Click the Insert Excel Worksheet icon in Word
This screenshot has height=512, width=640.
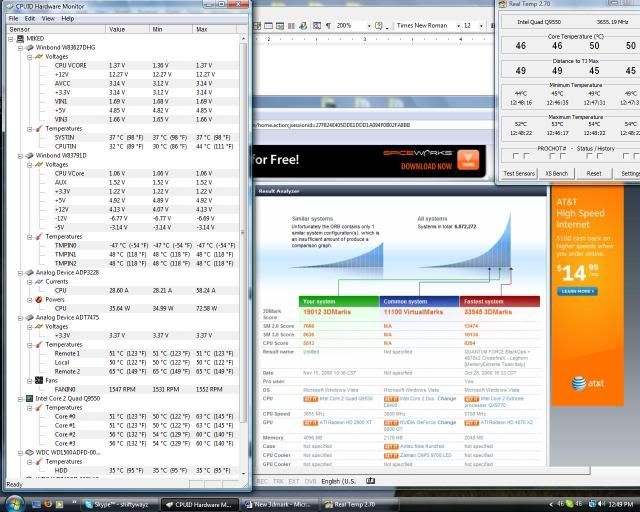(x=280, y=26)
